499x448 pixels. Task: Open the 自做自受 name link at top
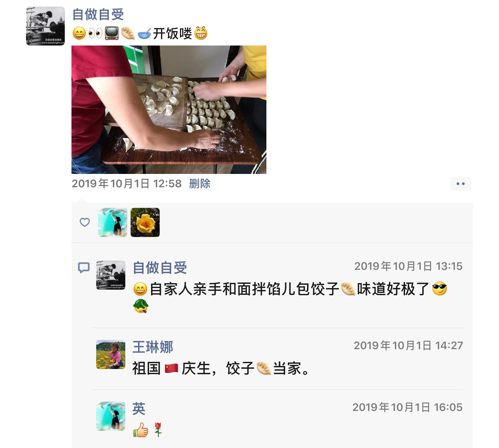pos(98,15)
